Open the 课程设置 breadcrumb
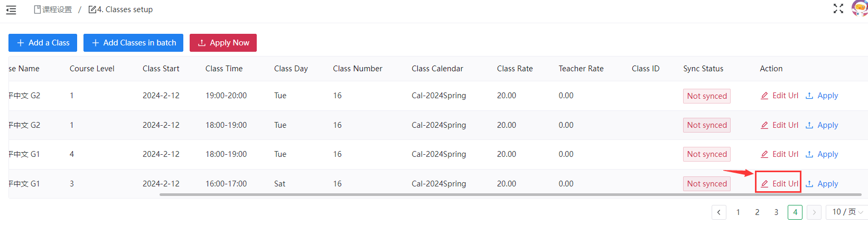 [53, 10]
